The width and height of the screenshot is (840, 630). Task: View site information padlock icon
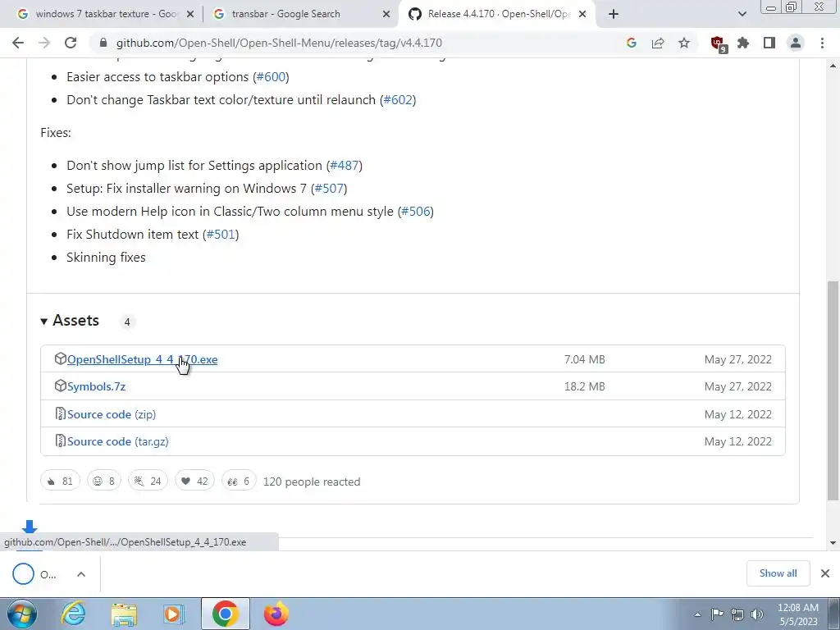tap(103, 43)
